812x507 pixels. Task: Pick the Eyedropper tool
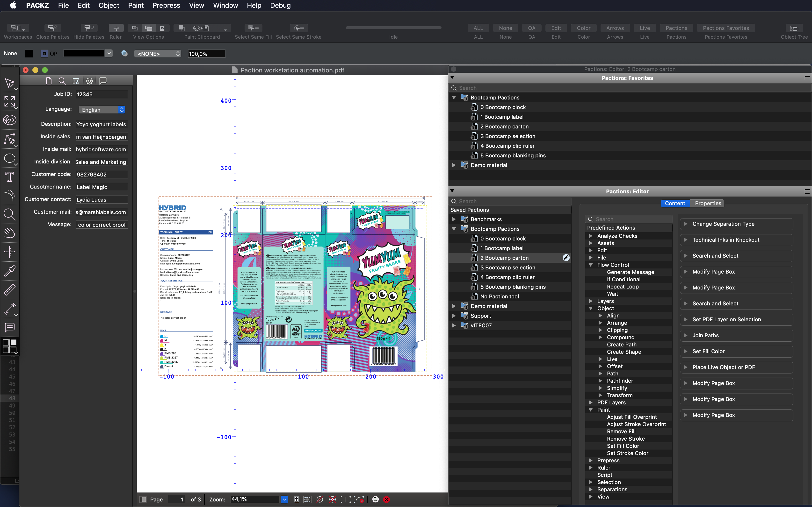[9, 271]
